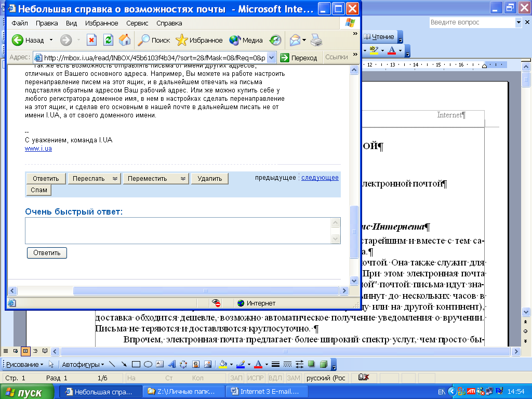Switch to reading layout view icon
532x399 pixels.
pos(45,351)
